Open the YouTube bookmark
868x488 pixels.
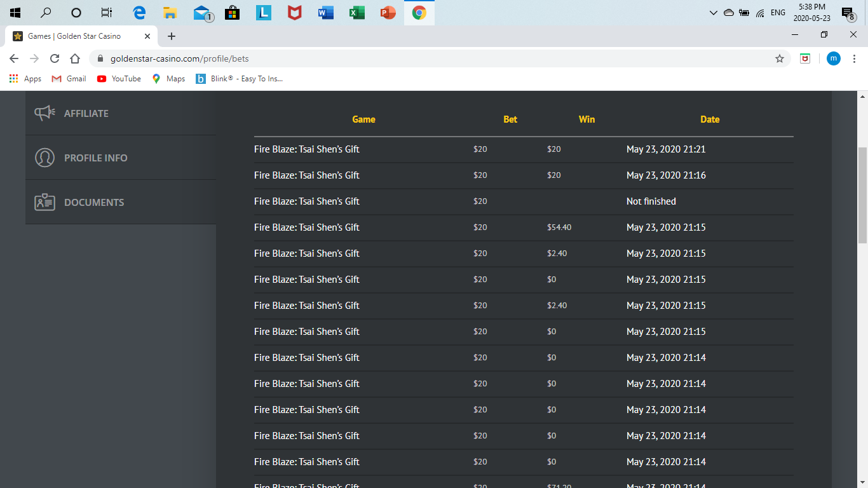point(119,79)
